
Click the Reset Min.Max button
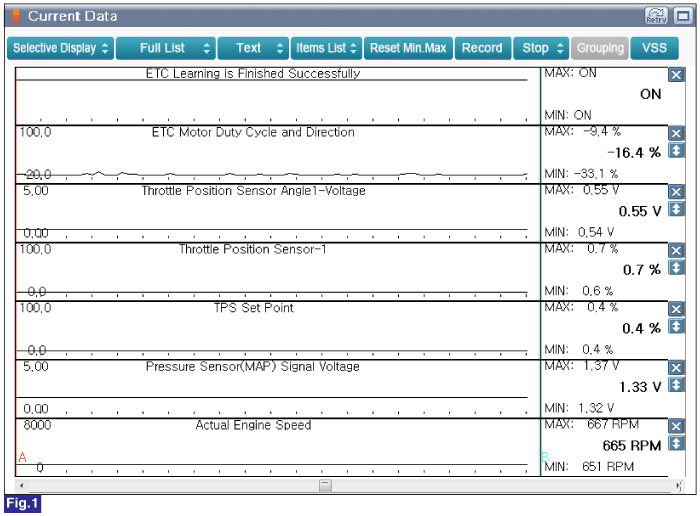click(408, 48)
